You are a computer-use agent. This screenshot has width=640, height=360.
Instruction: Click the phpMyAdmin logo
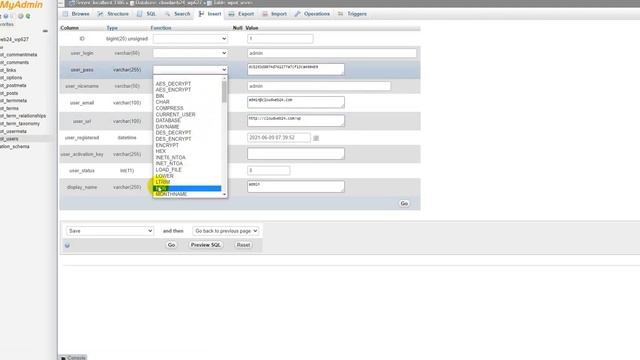tap(21, 5)
